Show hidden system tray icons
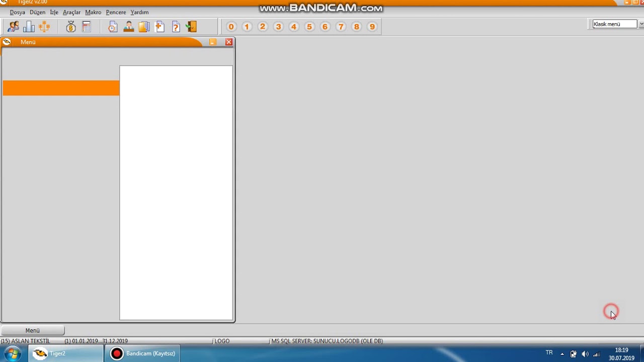The width and height of the screenshot is (644, 362). (562, 354)
